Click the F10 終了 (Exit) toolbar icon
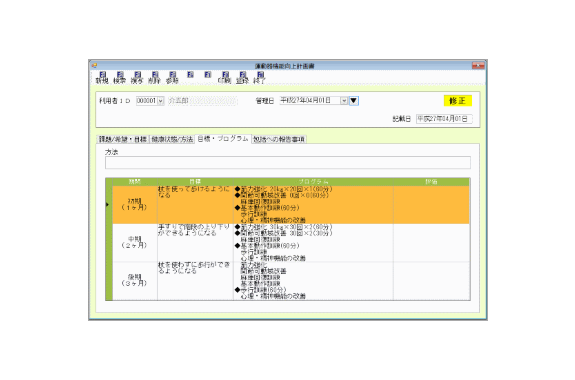Screen dimensions: 575x380 tap(260, 77)
